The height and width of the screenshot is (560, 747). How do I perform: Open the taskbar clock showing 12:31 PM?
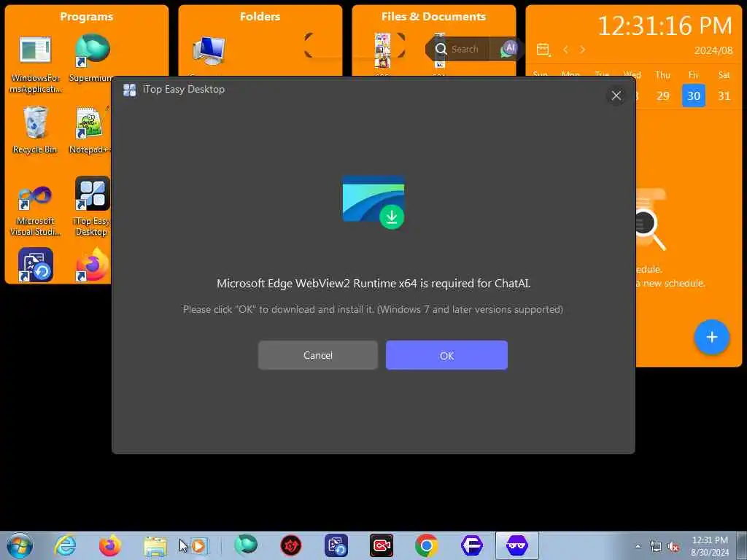(x=710, y=546)
